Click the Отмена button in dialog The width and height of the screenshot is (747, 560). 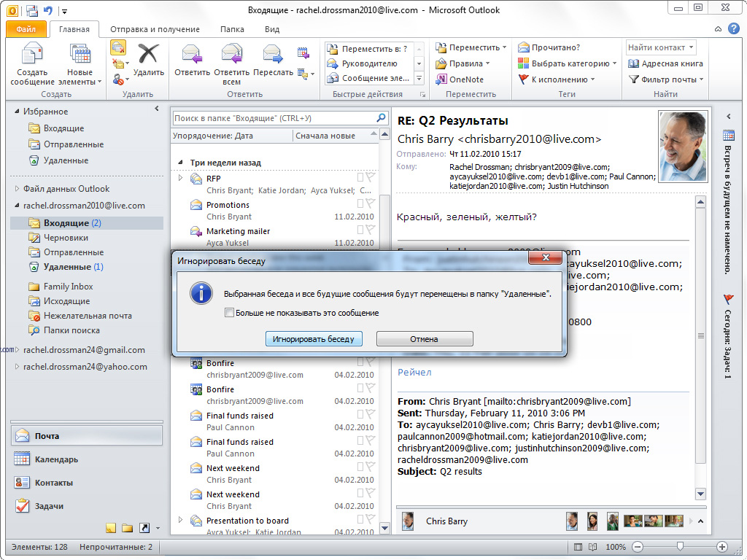click(x=424, y=339)
